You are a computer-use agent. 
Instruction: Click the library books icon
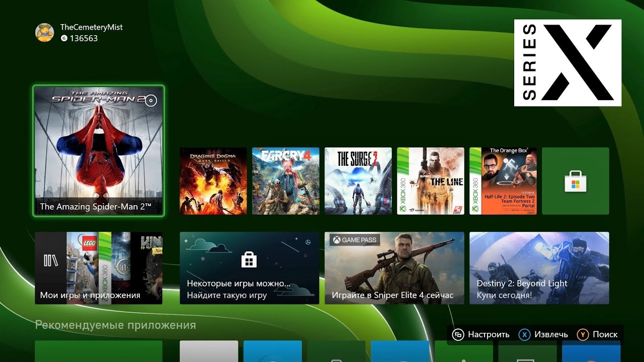(51, 260)
